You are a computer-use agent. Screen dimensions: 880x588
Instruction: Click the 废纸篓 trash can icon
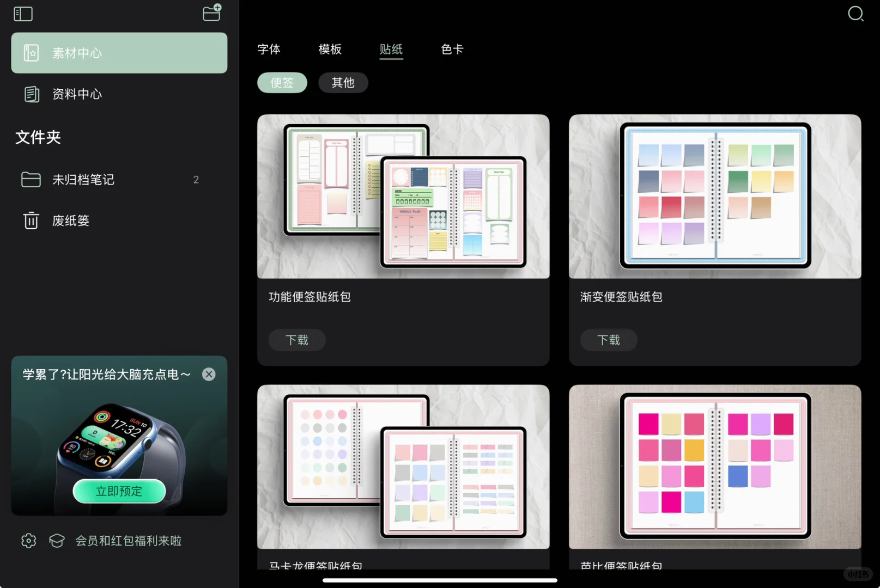point(31,220)
